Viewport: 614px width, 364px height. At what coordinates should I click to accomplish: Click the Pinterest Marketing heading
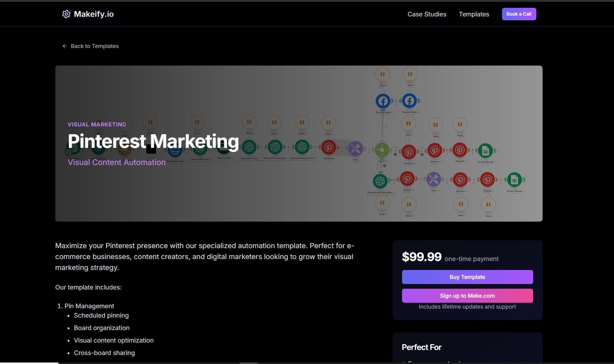click(153, 141)
